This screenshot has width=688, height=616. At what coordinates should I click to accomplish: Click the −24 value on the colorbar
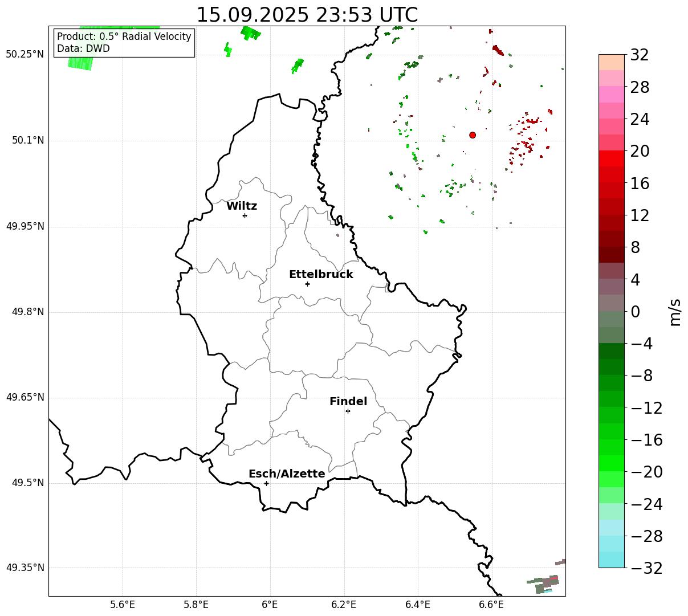coord(646,504)
